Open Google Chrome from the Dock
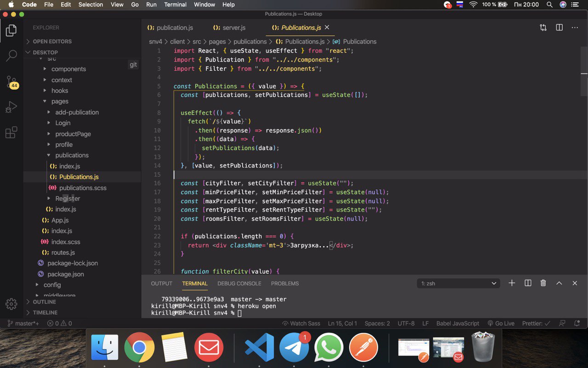588x368 pixels. [x=139, y=347]
